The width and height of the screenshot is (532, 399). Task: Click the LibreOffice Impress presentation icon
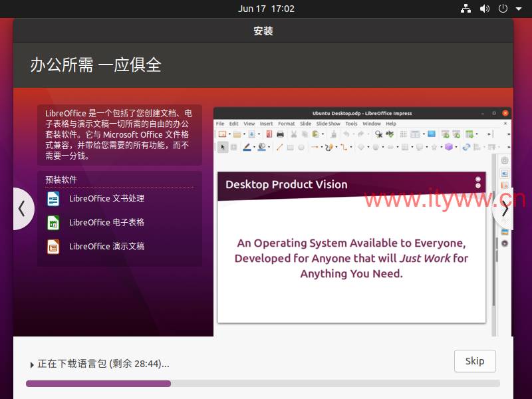pyautogui.click(x=53, y=247)
